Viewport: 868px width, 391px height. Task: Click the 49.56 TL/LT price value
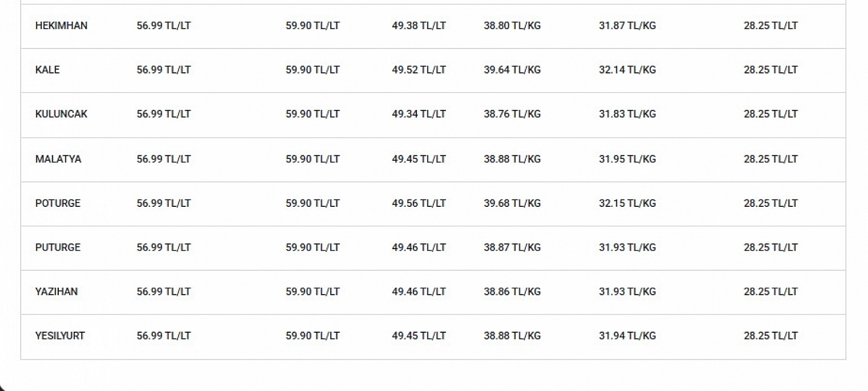[419, 203]
